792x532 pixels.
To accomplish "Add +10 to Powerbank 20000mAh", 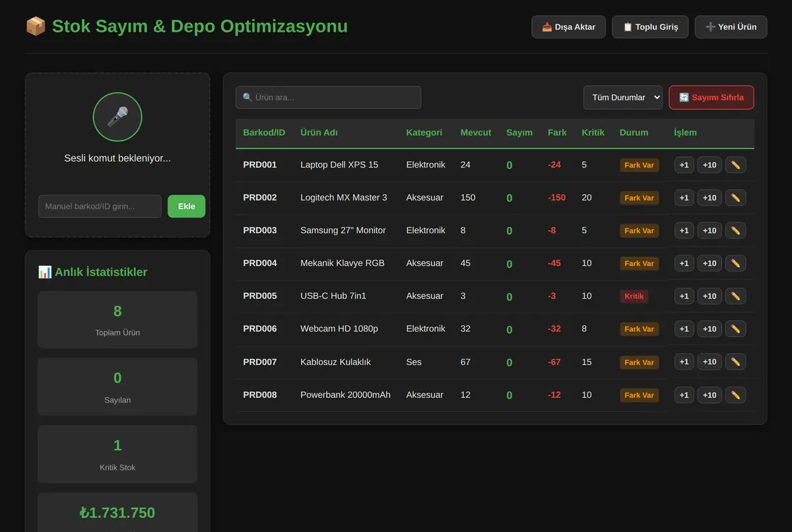I will [709, 395].
